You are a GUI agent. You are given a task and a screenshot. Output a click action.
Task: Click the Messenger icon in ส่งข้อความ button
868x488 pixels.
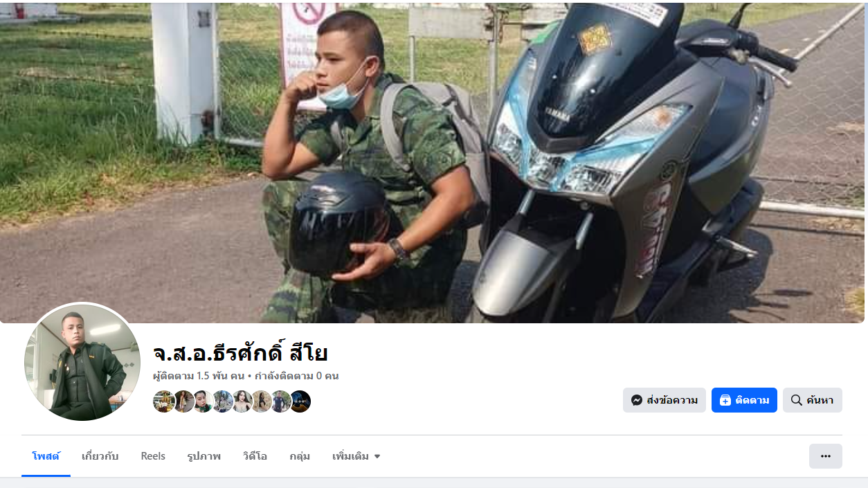click(637, 400)
